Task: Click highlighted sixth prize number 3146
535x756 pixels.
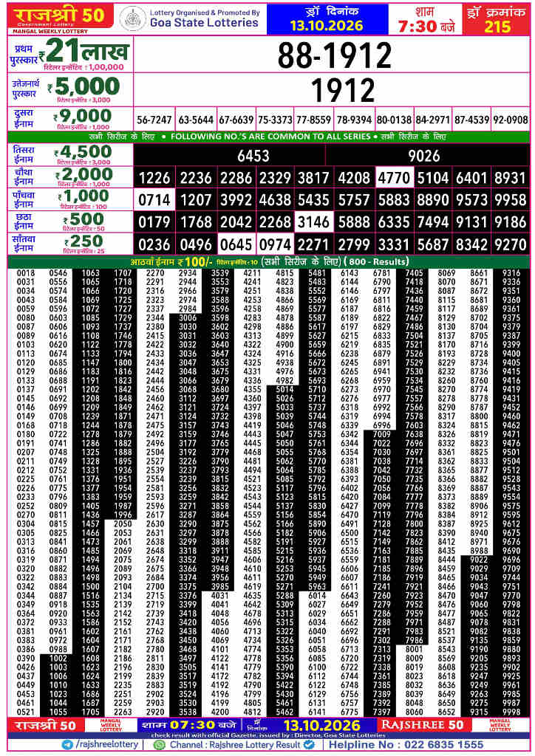Action: (313, 221)
